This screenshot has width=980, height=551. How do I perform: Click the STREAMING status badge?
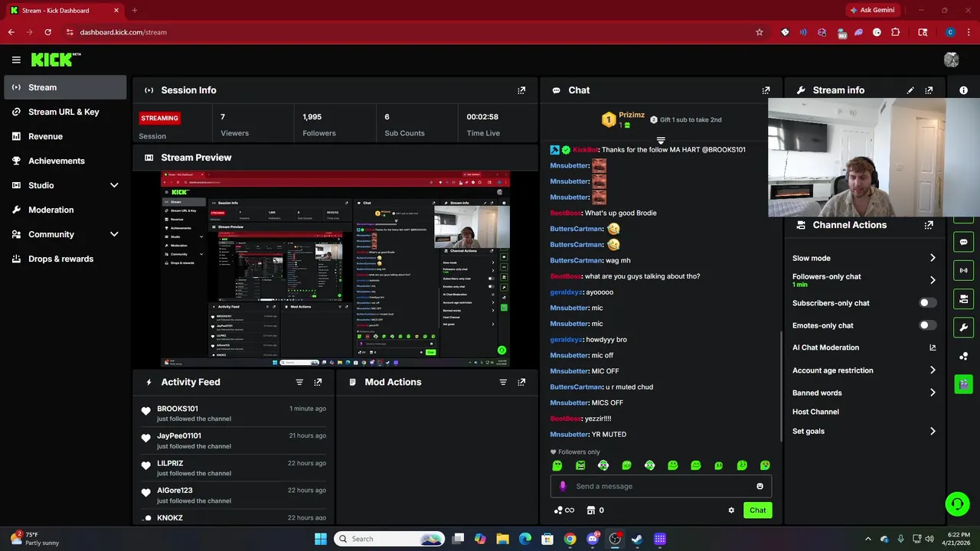tap(159, 118)
